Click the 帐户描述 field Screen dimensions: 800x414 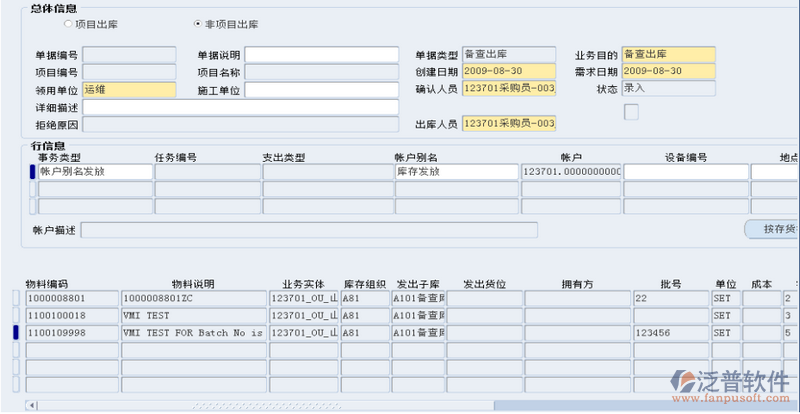(309, 230)
